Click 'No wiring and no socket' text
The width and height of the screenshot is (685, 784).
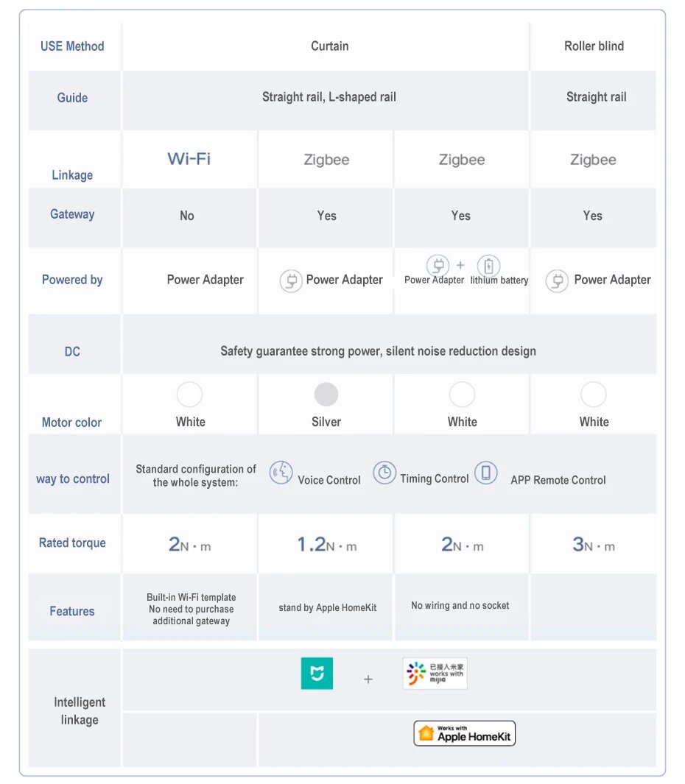[460, 606]
